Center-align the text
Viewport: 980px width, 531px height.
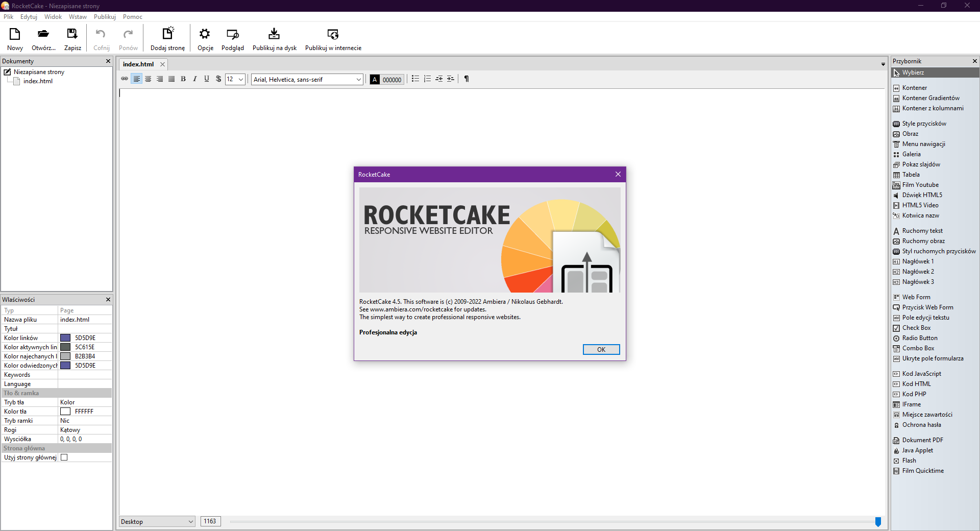tap(148, 79)
